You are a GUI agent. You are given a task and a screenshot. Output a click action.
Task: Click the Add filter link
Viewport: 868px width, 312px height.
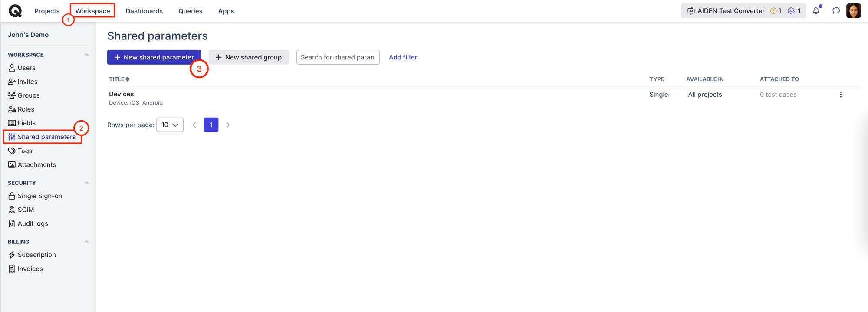403,57
